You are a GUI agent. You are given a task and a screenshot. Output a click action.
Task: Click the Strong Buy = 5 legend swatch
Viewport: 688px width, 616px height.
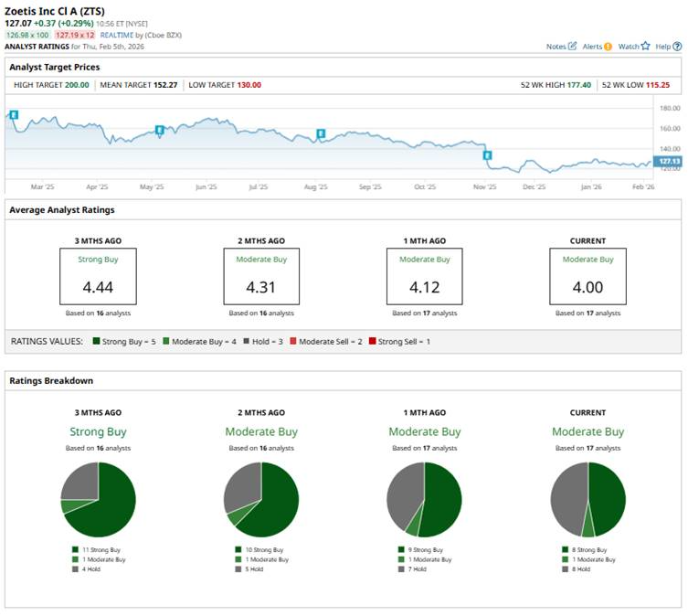click(x=96, y=341)
